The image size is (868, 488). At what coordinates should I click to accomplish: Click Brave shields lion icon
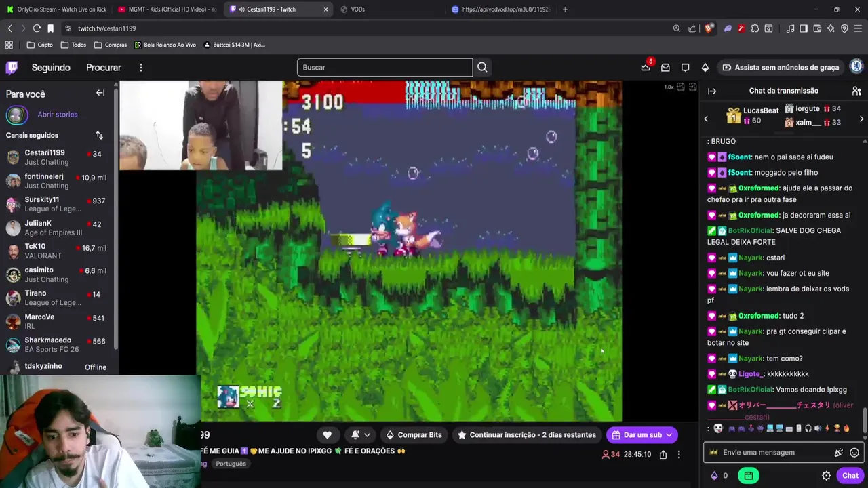click(709, 28)
